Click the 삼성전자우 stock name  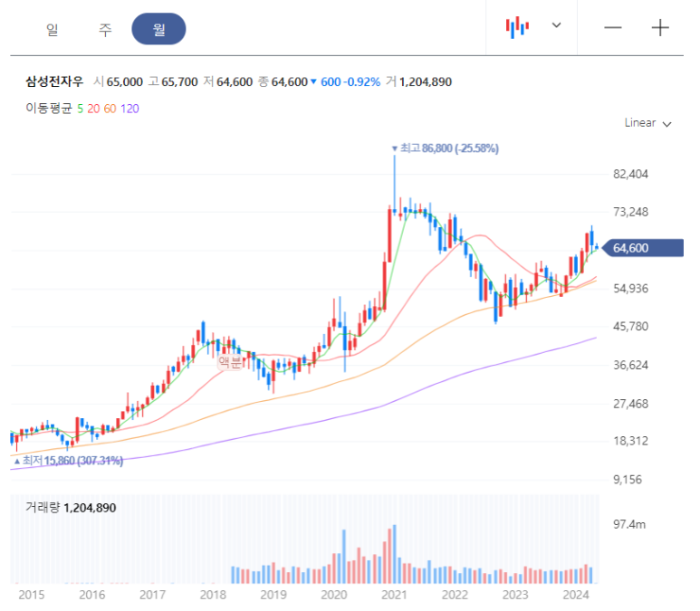point(54,81)
